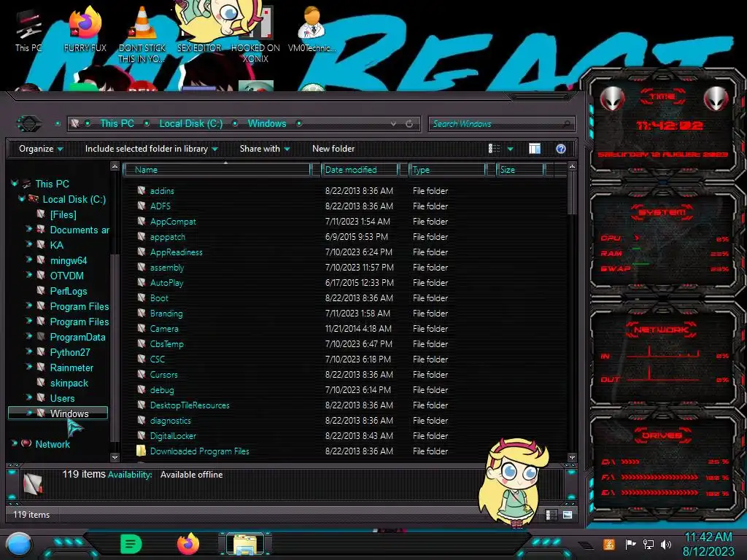This screenshot has height=560, width=747.
Task: Click the network tray icon
Action: pos(649,544)
